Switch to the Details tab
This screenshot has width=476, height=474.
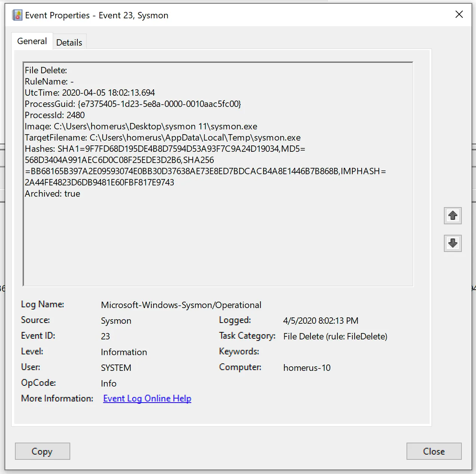(x=69, y=42)
